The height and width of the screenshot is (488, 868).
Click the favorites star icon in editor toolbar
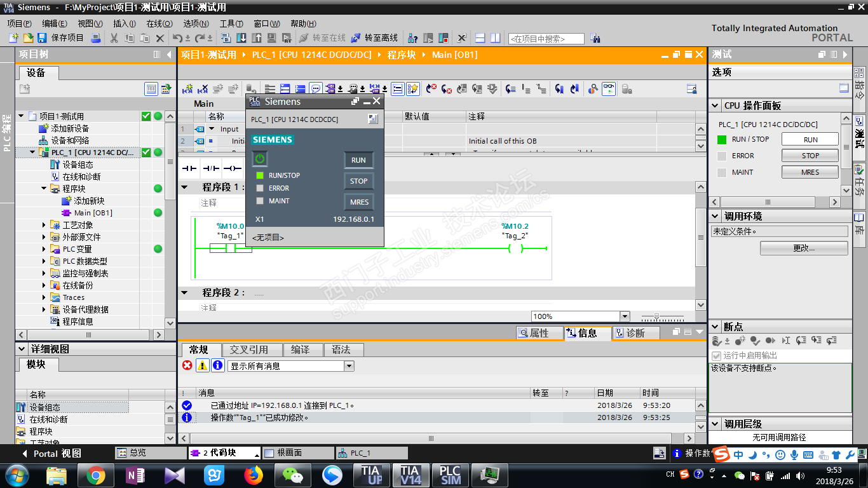(x=413, y=89)
